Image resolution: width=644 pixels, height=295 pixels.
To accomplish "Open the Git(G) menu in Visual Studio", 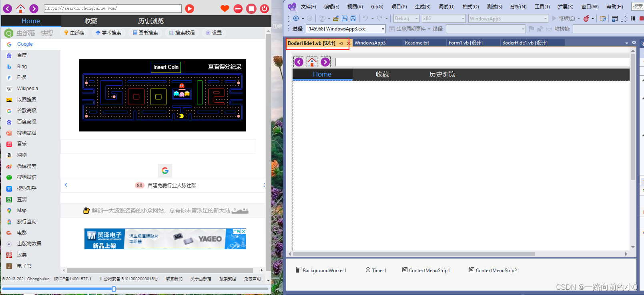I will tap(377, 7).
